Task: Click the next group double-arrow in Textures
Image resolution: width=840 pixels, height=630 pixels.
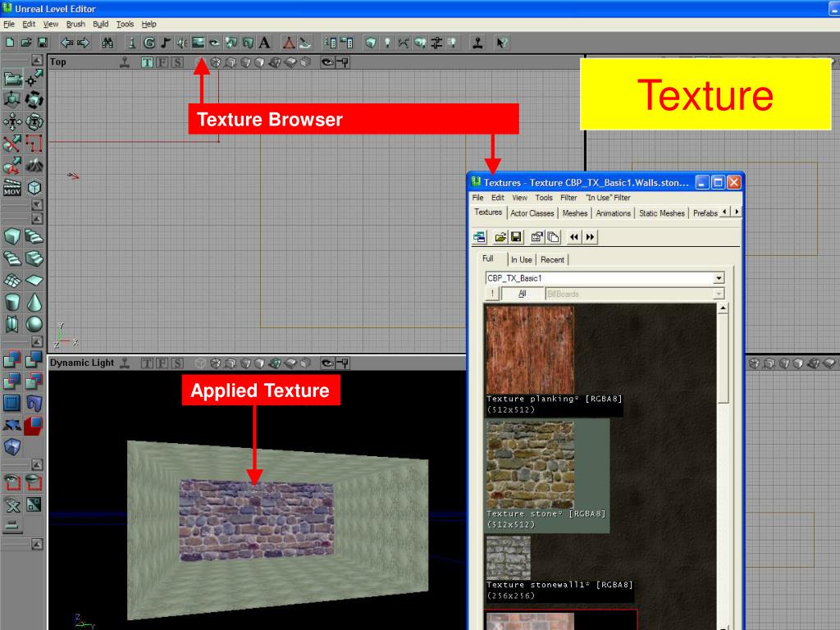Action: (x=591, y=237)
